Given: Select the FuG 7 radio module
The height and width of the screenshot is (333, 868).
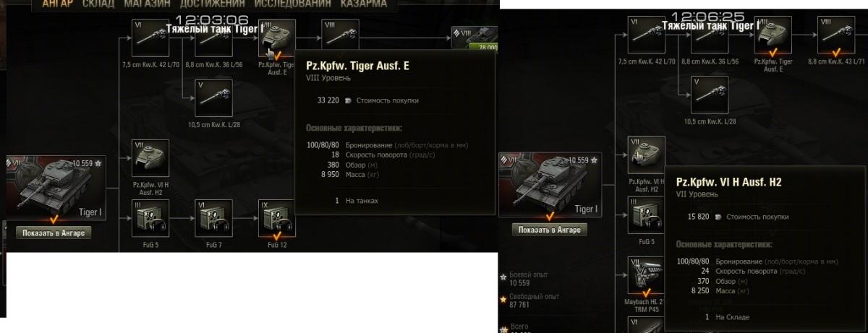Looking at the screenshot, I should 213,219.
